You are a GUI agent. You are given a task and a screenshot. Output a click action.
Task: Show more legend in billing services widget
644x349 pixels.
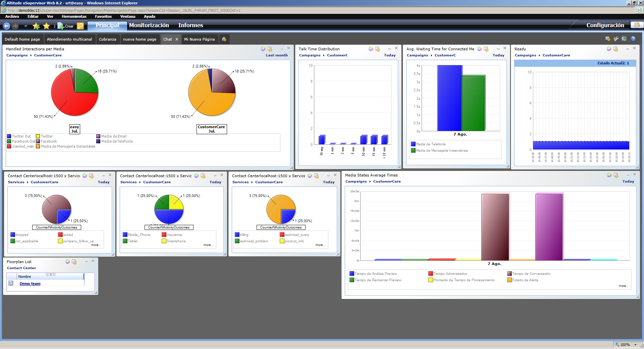click(x=320, y=245)
